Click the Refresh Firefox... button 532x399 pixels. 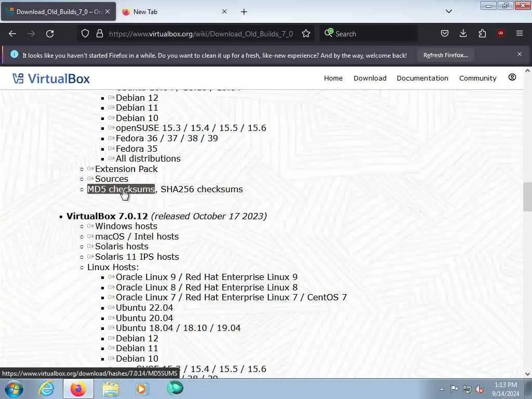(445, 55)
